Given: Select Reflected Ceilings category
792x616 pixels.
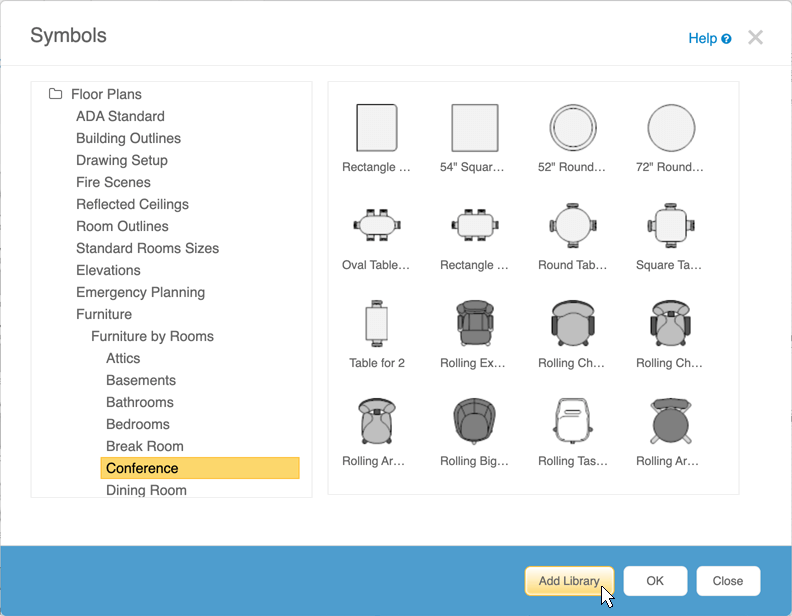Looking at the screenshot, I should click(132, 204).
